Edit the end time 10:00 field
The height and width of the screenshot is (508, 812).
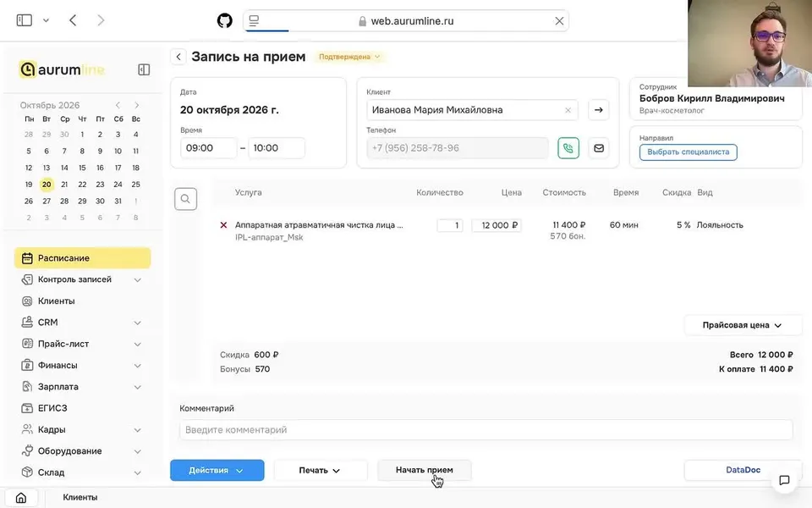(x=276, y=147)
